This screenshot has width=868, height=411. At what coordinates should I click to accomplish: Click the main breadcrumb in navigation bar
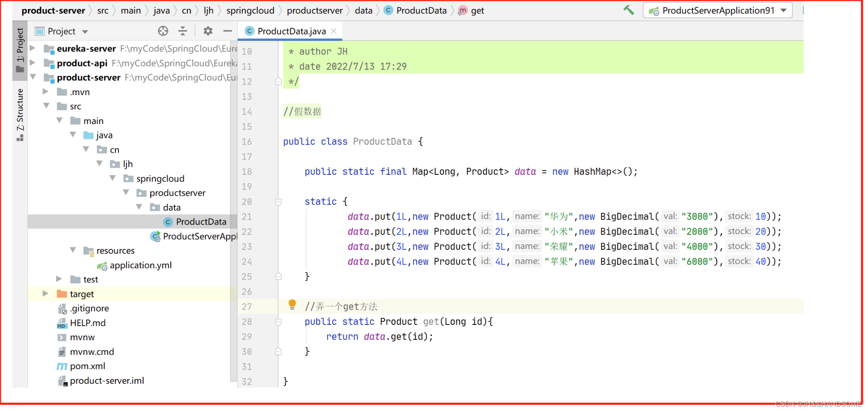131,10
